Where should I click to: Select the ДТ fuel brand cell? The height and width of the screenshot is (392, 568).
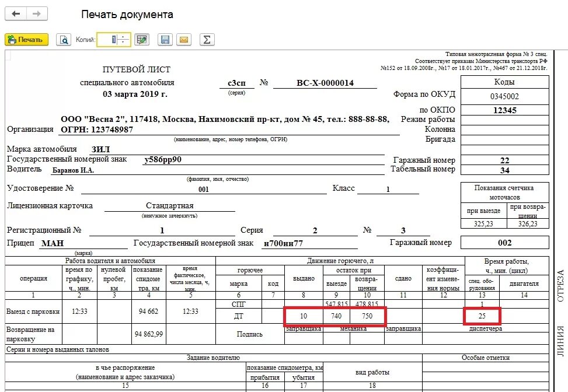coord(238,316)
